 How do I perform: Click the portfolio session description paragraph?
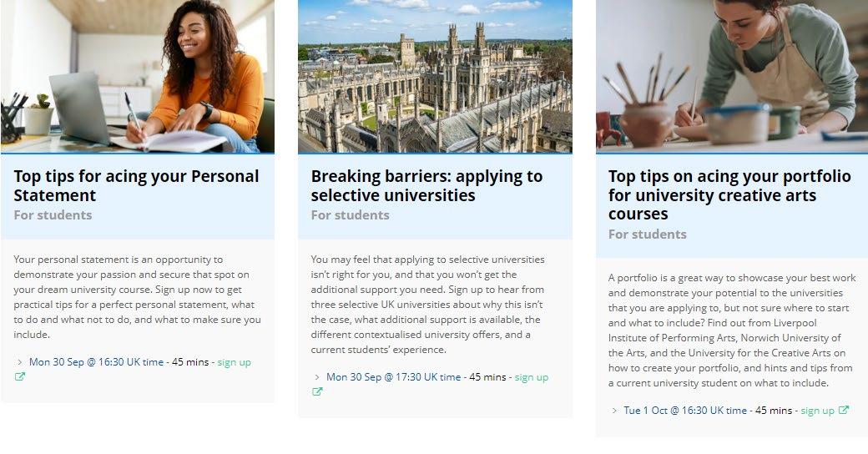[731, 330]
